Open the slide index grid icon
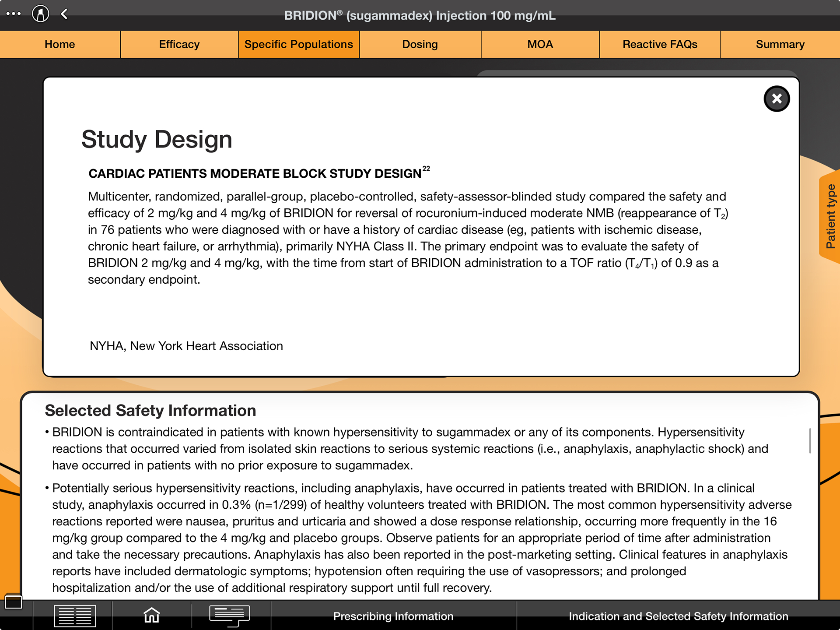 [x=75, y=616]
